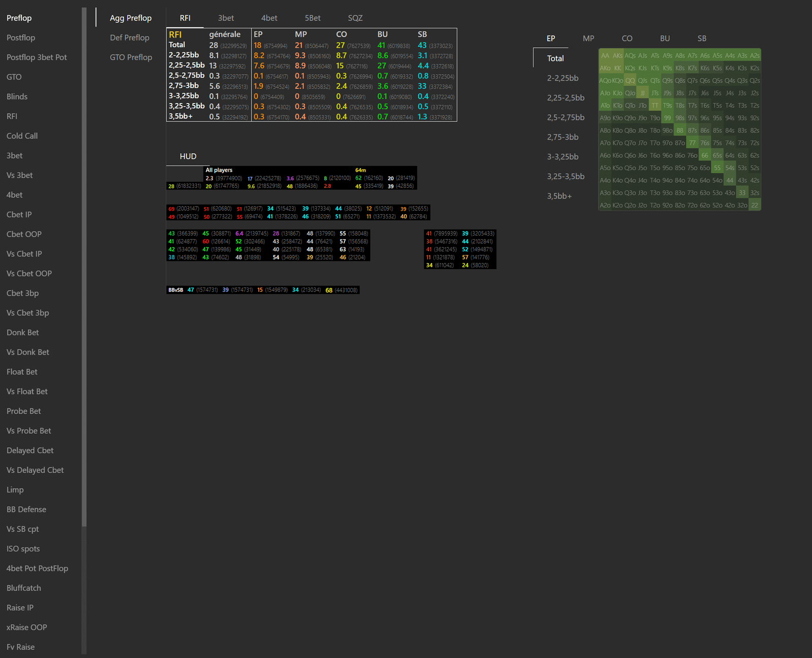Select Vs Cbet 3bp in sidebar
This screenshot has width=812, height=658.
tap(28, 313)
